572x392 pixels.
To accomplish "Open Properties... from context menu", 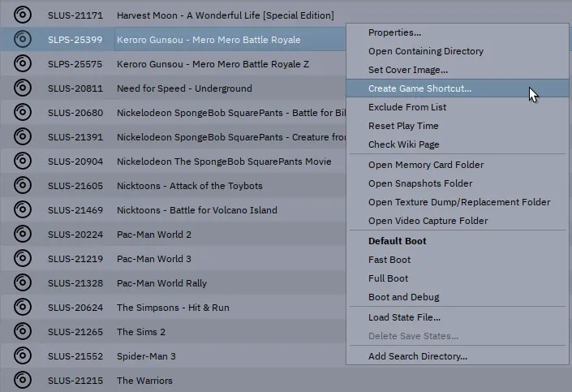I will tap(458, 32).
